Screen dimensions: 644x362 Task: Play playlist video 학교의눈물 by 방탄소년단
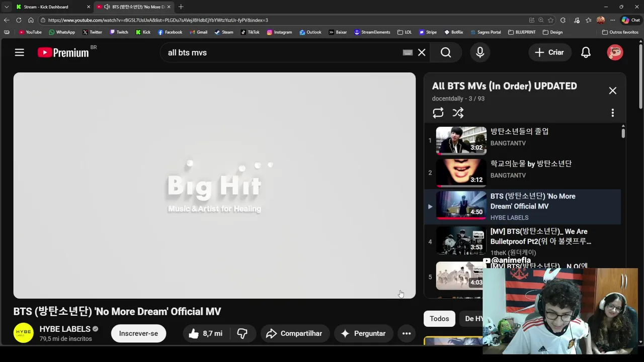(523, 172)
